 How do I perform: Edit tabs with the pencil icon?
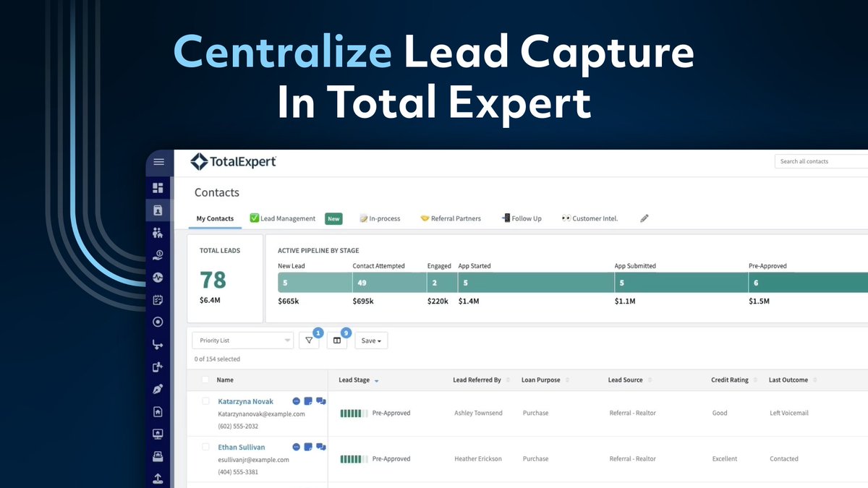tap(644, 218)
